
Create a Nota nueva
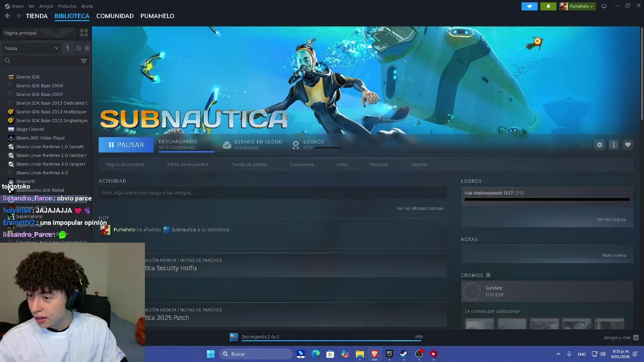(614, 255)
